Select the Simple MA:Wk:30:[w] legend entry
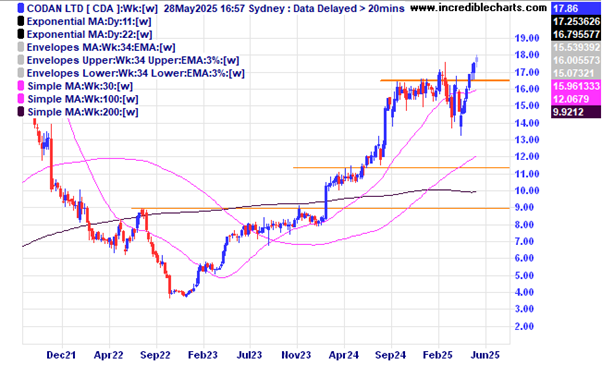The image size is (602, 365). [80, 86]
